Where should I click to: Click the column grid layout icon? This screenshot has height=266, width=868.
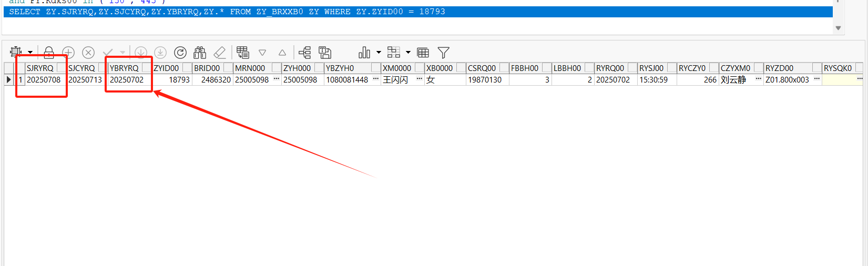pos(423,53)
